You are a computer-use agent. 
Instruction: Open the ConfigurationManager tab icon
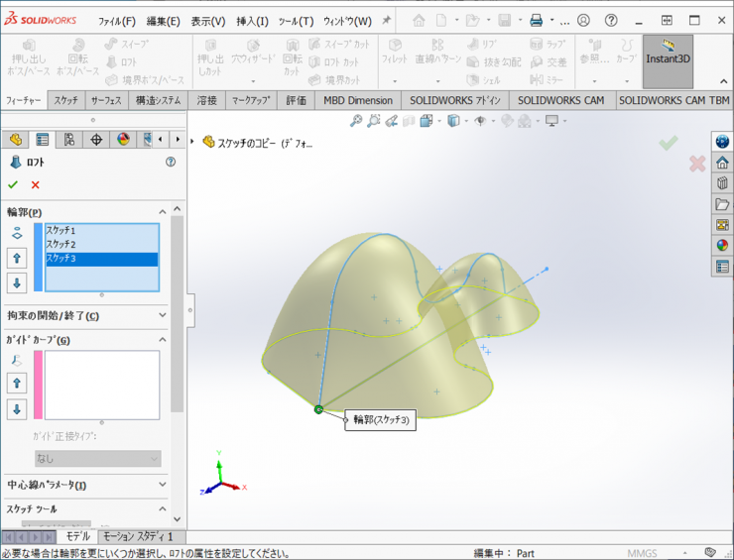point(69,140)
